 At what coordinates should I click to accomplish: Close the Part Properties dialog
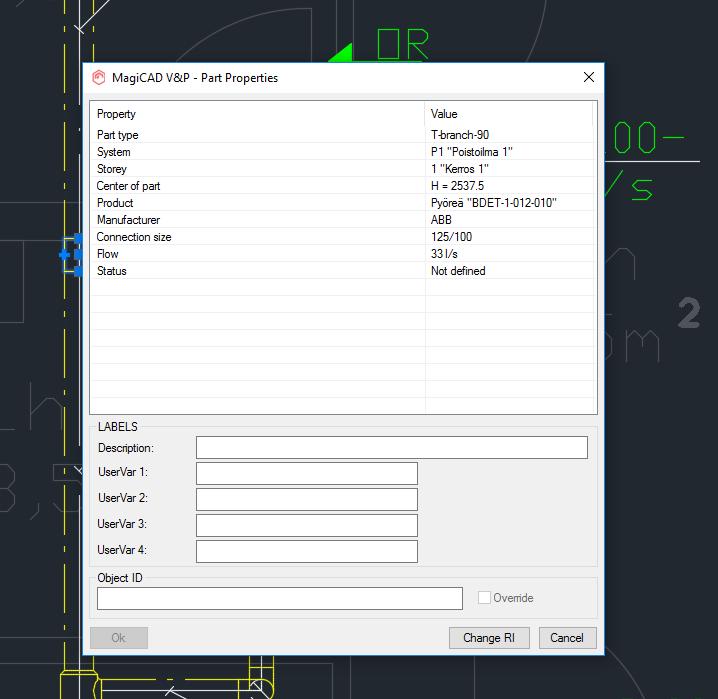pos(589,77)
